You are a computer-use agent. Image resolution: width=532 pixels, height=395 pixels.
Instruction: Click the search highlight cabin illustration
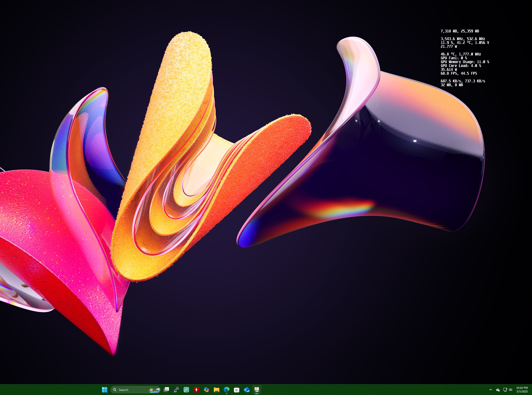click(x=155, y=390)
